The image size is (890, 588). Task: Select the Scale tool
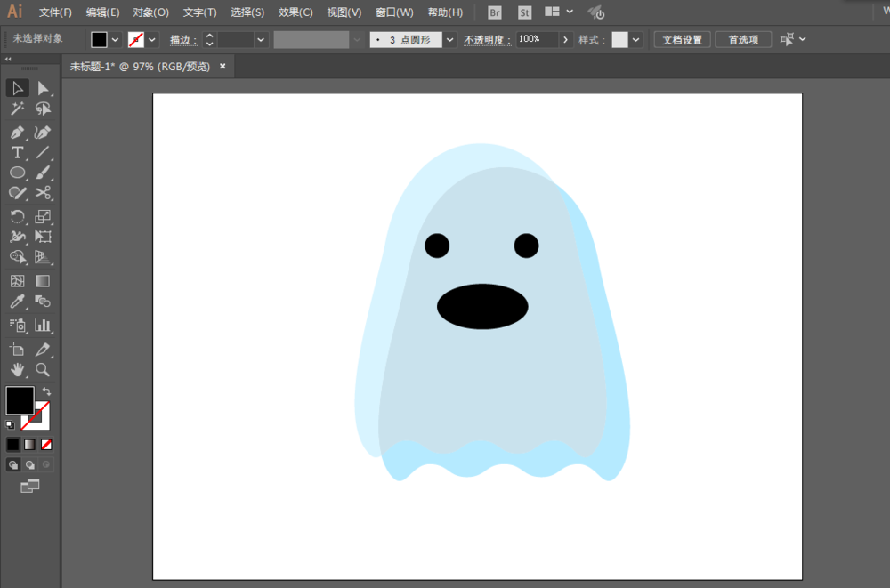(x=43, y=216)
